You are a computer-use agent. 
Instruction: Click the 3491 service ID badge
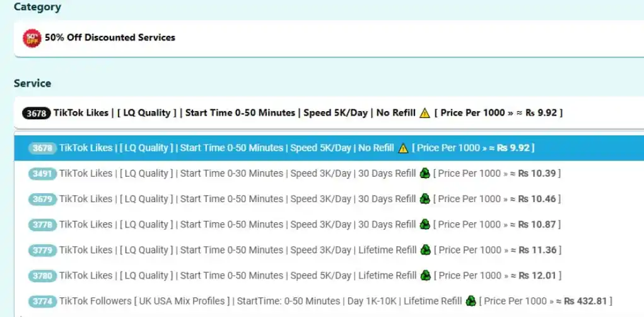tap(42, 174)
